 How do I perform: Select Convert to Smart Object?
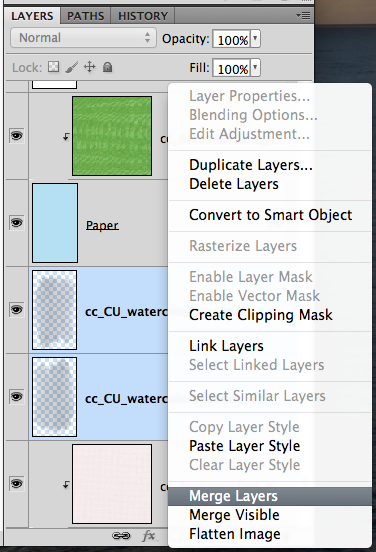tap(270, 215)
